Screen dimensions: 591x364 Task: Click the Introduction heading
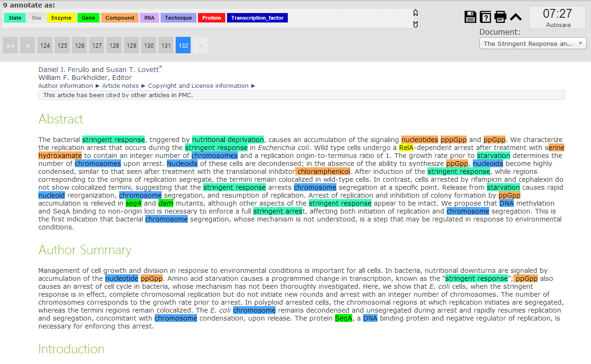pyautogui.click(x=71, y=349)
